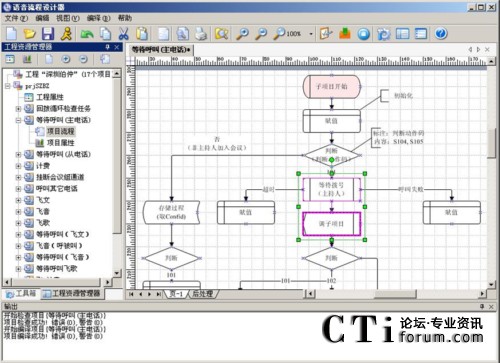
Task: Click the scissors Cut icon
Action: coord(124,34)
